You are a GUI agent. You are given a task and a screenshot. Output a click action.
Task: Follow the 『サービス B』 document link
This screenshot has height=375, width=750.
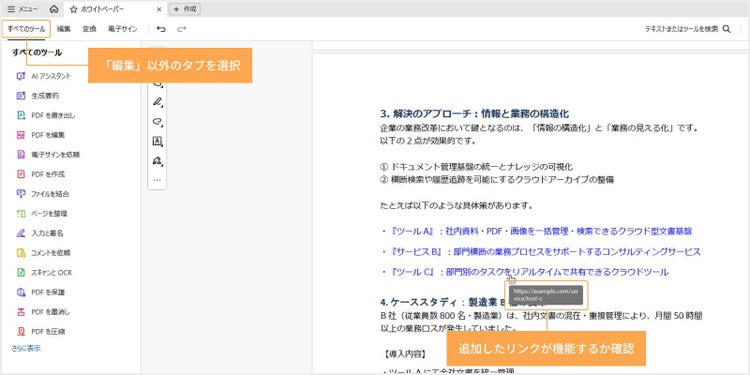coord(545,252)
